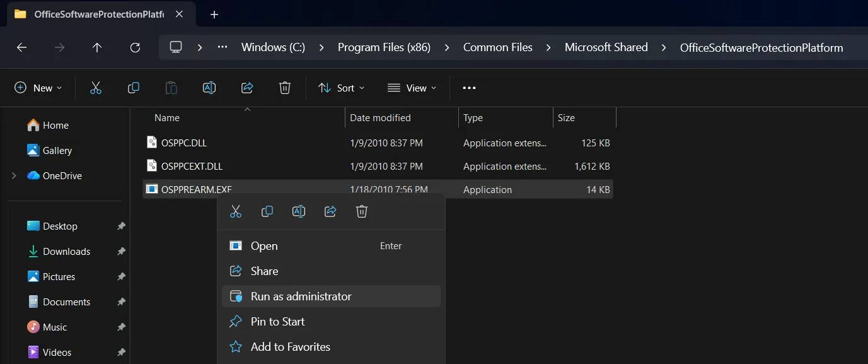This screenshot has width=868, height=364.
Task: Go to Program Files (x86) in the breadcrumb
Action: (384, 47)
